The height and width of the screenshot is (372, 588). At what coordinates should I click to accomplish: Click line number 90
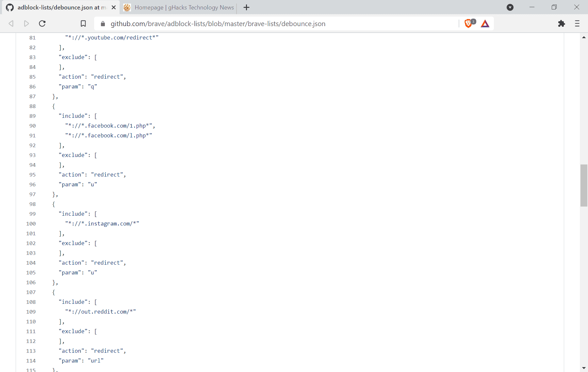pos(32,126)
